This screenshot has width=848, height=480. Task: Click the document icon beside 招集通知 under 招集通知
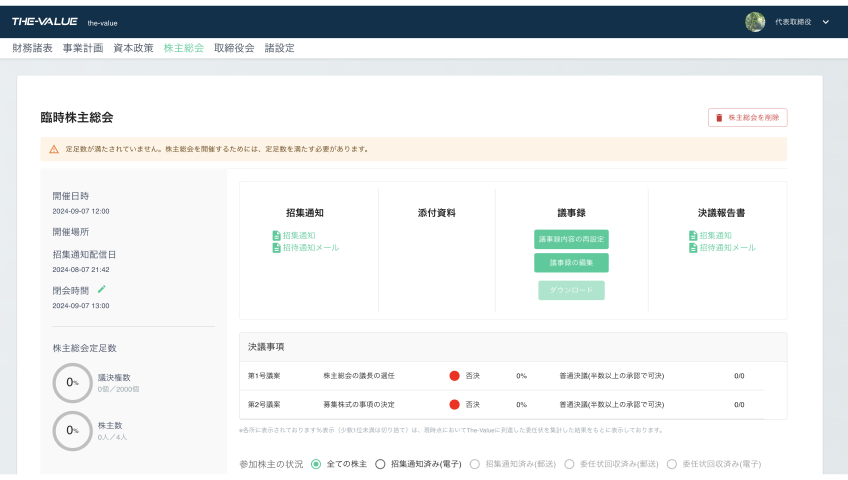[x=276, y=236]
